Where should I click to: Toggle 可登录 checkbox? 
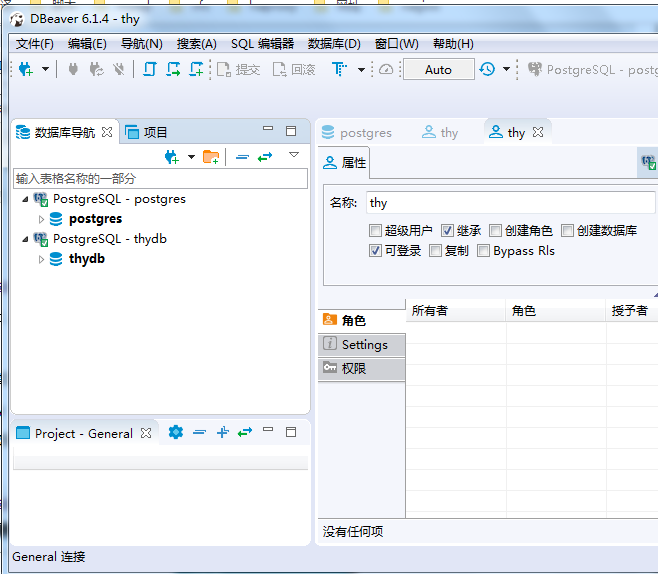tap(375, 250)
